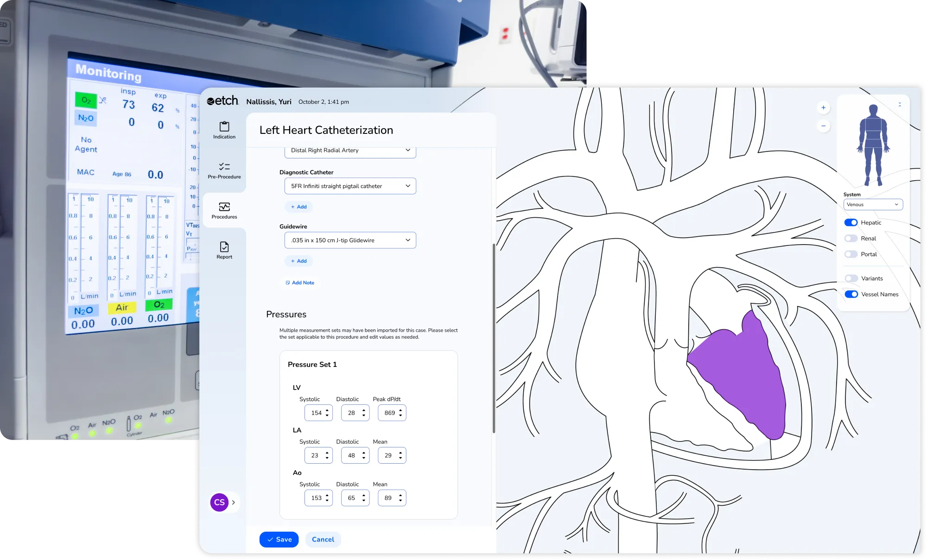Collapse the body system panel chevron
Screen dimensions: 927x560
coord(900,105)
